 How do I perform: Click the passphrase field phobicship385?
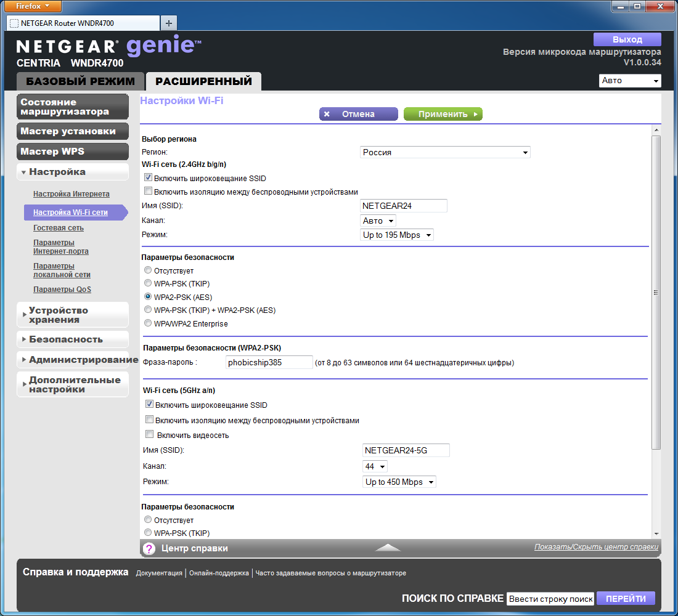(x=269, y=362)
